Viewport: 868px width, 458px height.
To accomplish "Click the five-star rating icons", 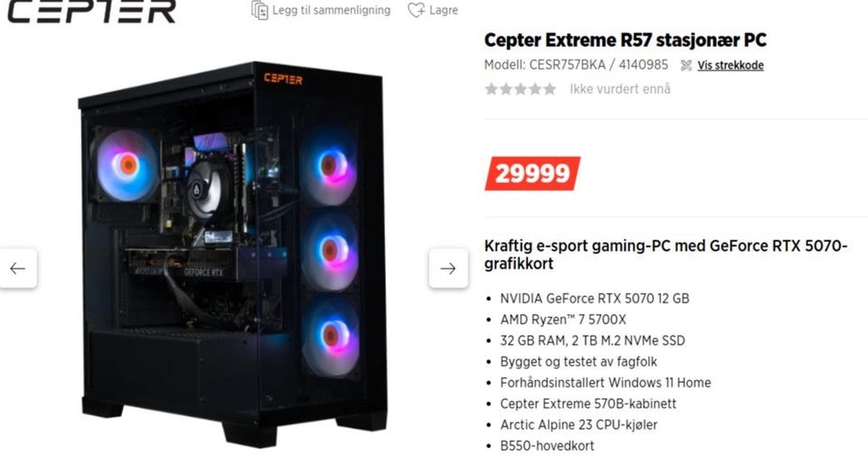I will coord(521,89).
